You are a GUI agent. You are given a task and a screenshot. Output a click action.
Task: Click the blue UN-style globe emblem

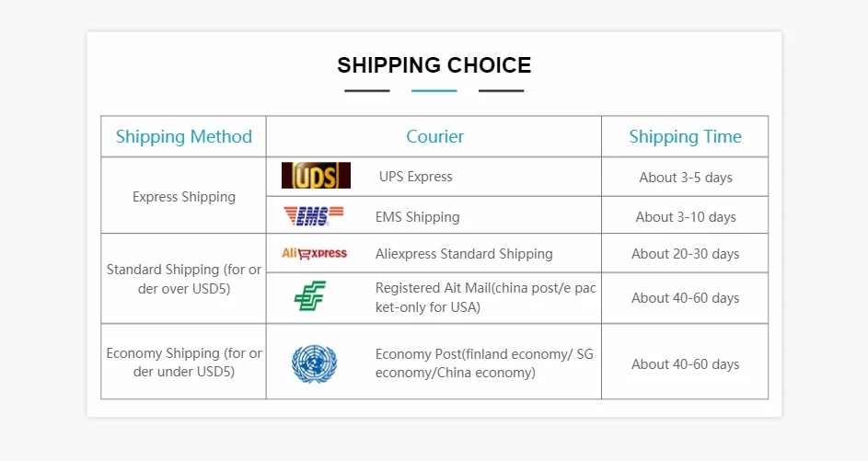pos(314,363)
